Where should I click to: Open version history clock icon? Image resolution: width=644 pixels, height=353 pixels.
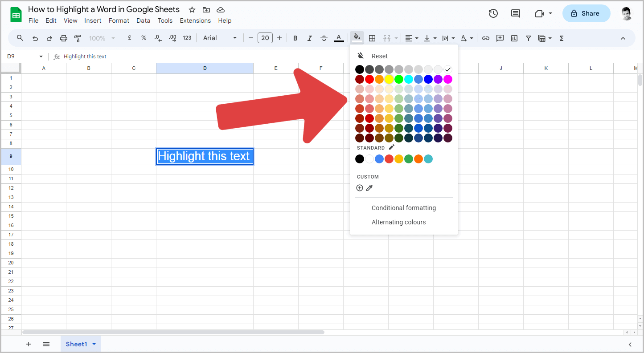493,13
